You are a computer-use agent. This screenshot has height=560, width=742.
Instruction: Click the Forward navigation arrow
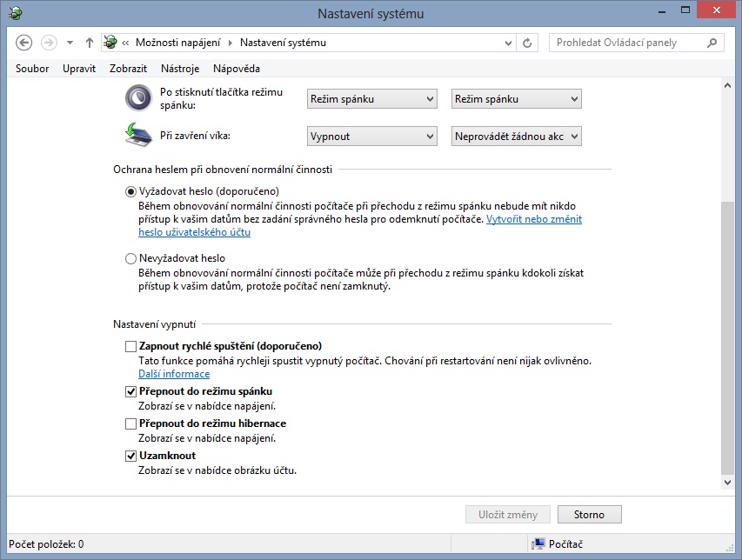48,43
